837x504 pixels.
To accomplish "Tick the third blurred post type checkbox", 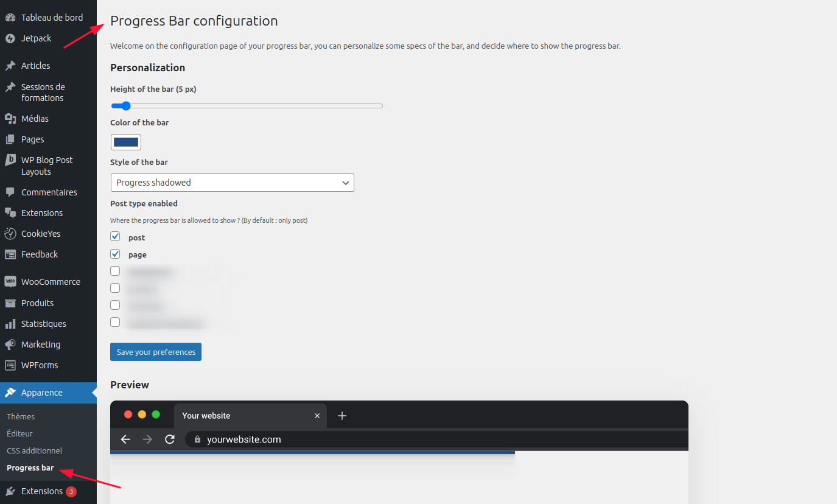I will pyautogui.click(x=115, y=305).
